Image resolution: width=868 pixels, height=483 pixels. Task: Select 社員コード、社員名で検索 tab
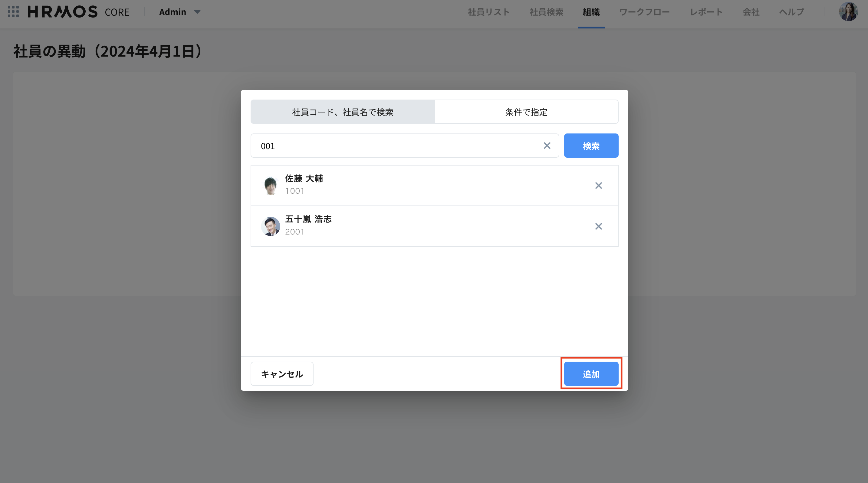point(342,112)
